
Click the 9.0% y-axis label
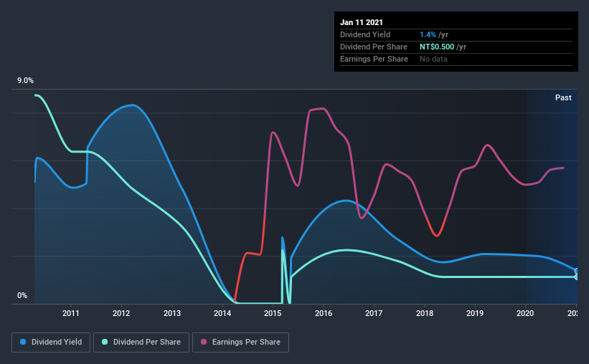click(25, 81)
